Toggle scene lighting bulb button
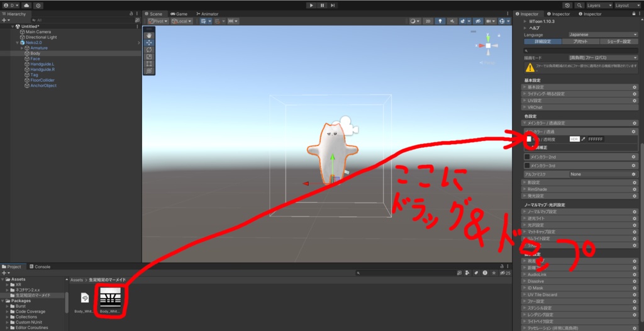 tap(440, 21)
